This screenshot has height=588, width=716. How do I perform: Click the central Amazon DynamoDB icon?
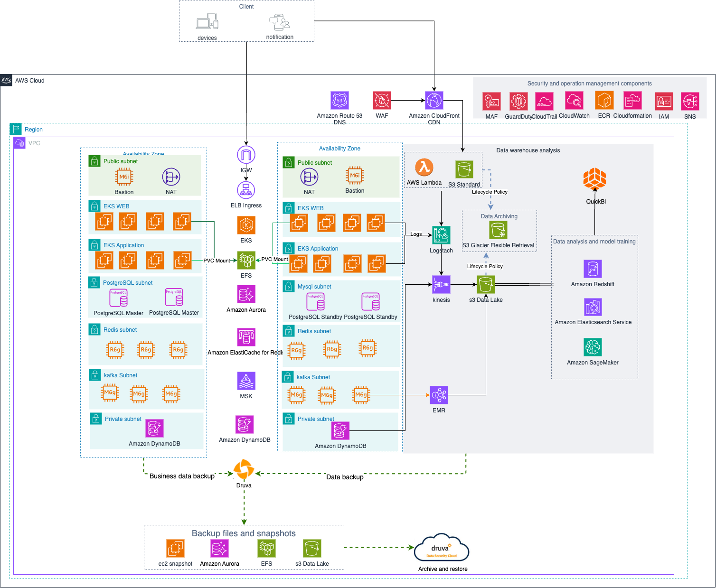[x=245, y=424]
